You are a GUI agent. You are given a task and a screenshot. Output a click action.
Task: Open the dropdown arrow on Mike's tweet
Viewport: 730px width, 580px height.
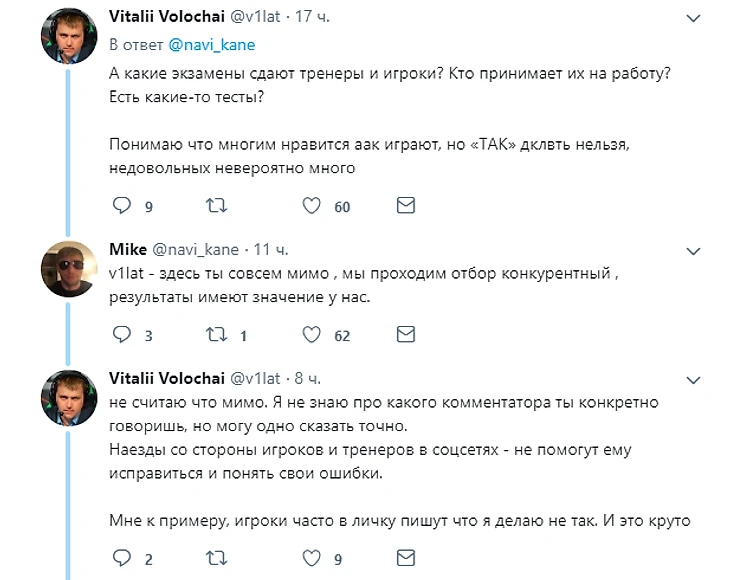(x=696, y=249)
